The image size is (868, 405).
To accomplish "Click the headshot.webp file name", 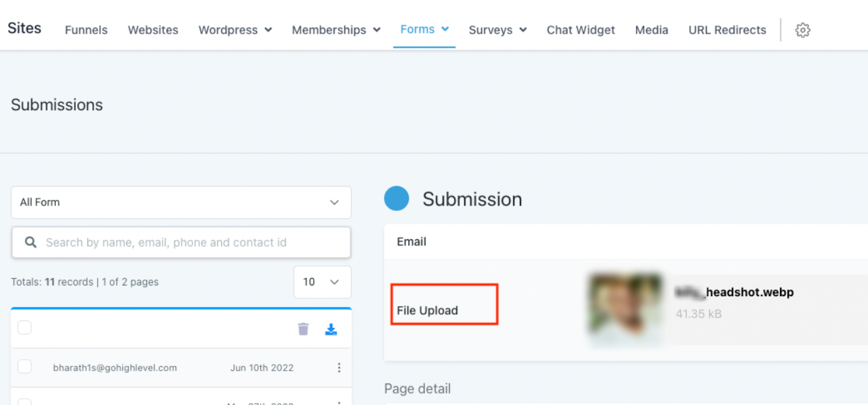I will [734, 293].
